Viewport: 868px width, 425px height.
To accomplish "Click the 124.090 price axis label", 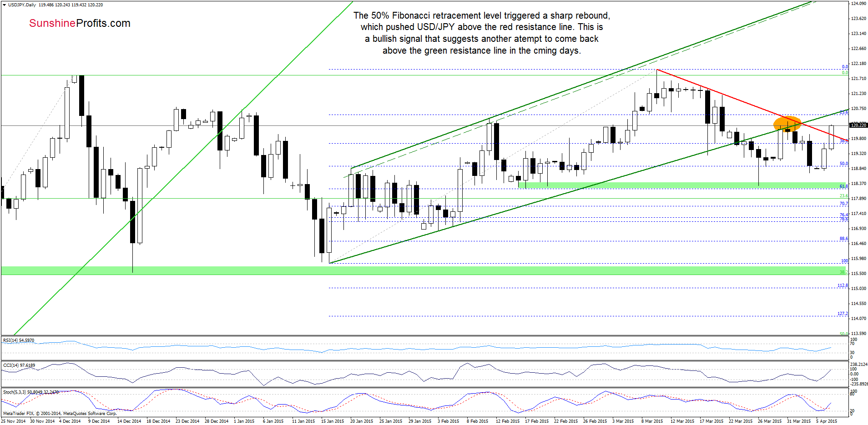I will pyautogui.click(x=858, y=4).
